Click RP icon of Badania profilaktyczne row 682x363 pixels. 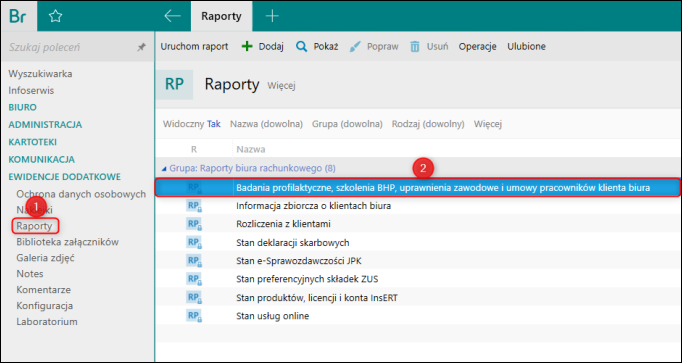pyautogui.click(x=194, y=188)
